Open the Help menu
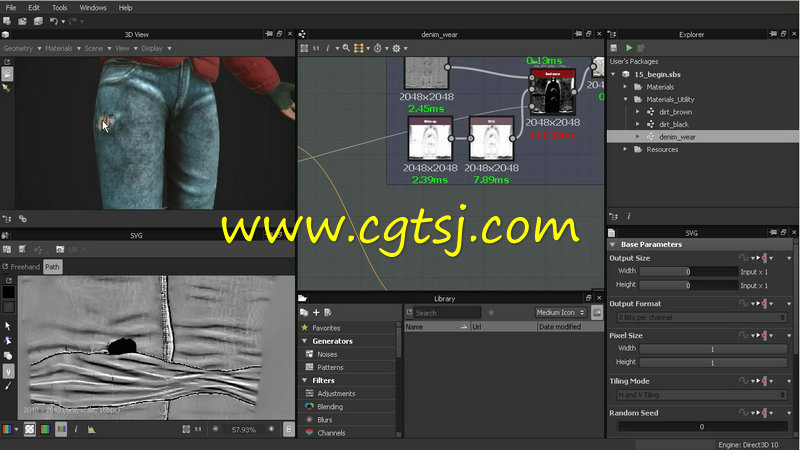 click(x=125, y=8)
